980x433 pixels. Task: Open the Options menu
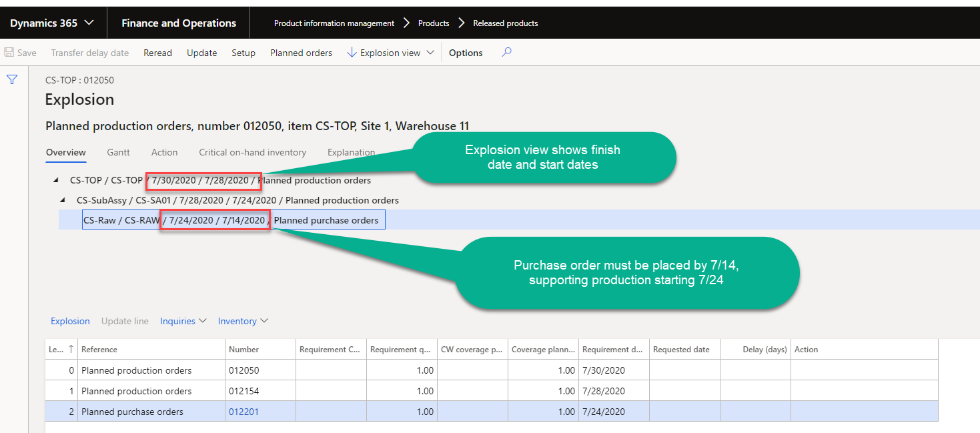point(466,53)
